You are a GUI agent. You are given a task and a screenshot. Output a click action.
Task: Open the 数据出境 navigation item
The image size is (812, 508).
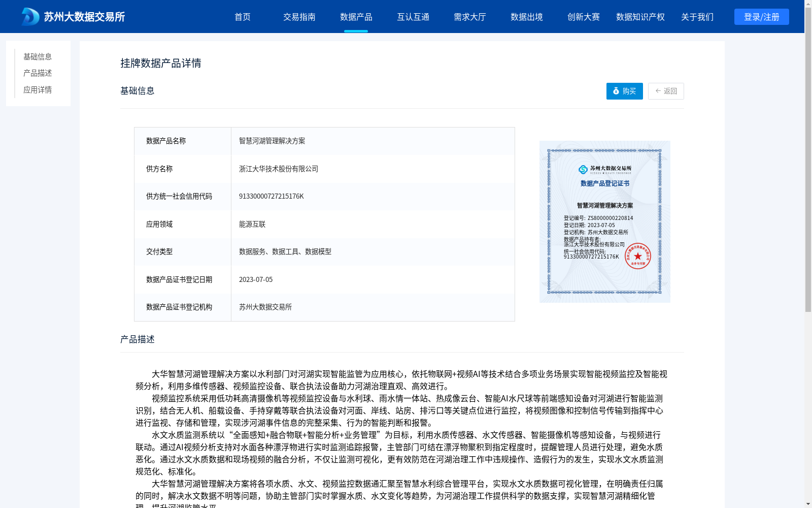[527, 17]
